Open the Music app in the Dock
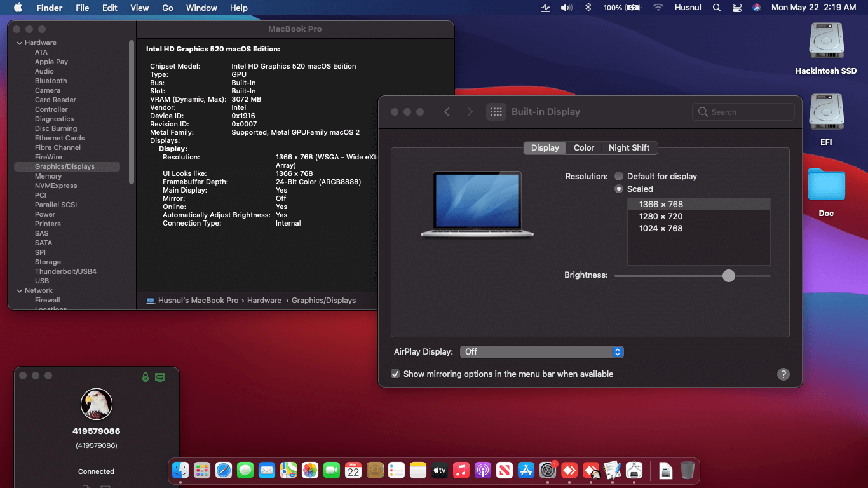The height and width of the screenshot is (488, 868). 461,470
